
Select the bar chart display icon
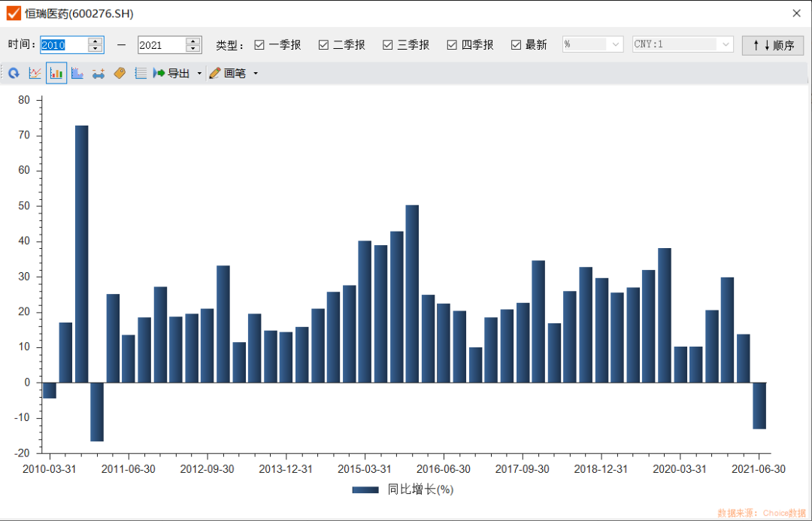pos(56,73)
